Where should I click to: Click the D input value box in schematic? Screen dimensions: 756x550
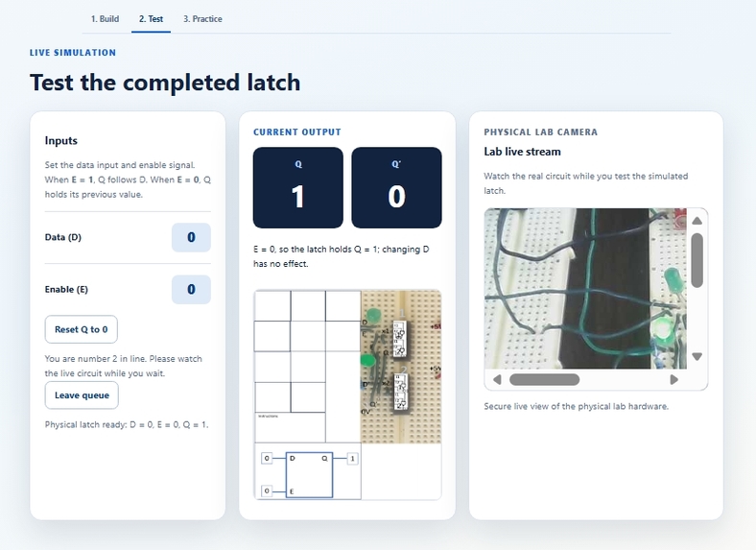tap(267, 458)
